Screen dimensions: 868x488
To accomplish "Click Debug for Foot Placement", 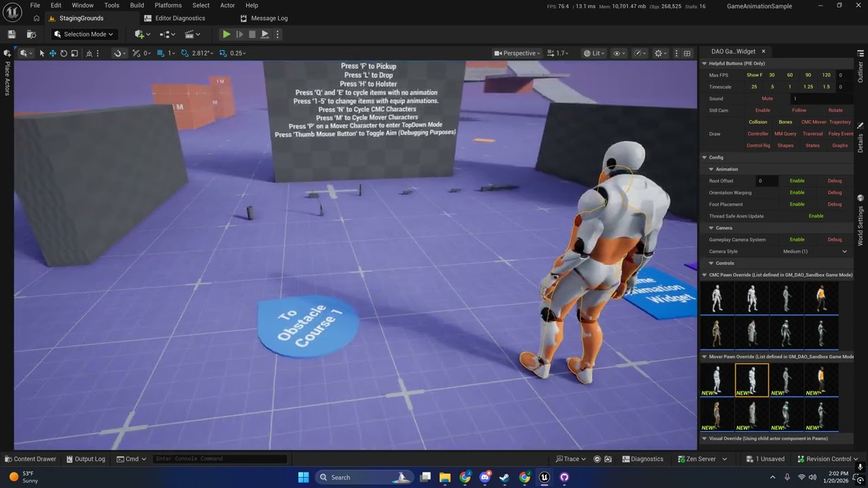I will tap(834, 204).
